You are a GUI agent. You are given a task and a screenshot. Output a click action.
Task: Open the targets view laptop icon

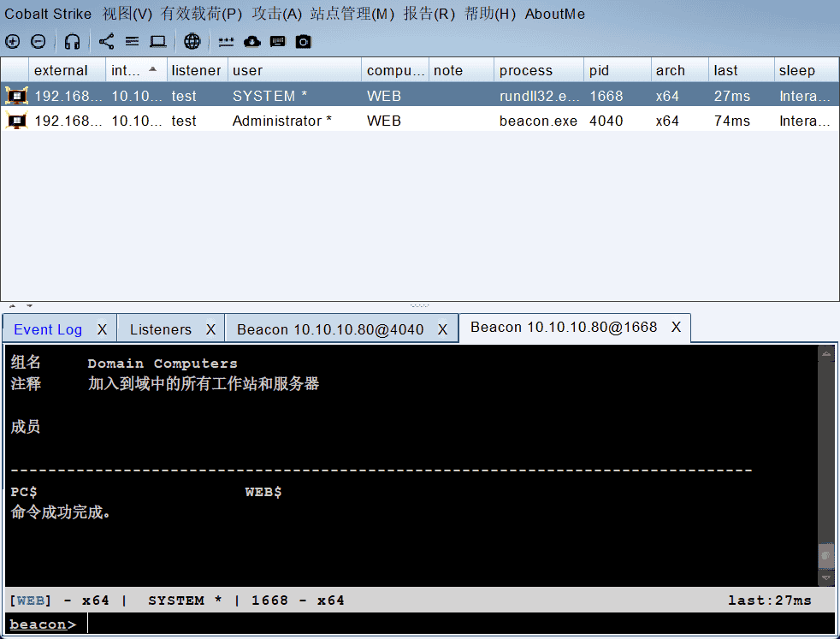click(x=157, y=41)
